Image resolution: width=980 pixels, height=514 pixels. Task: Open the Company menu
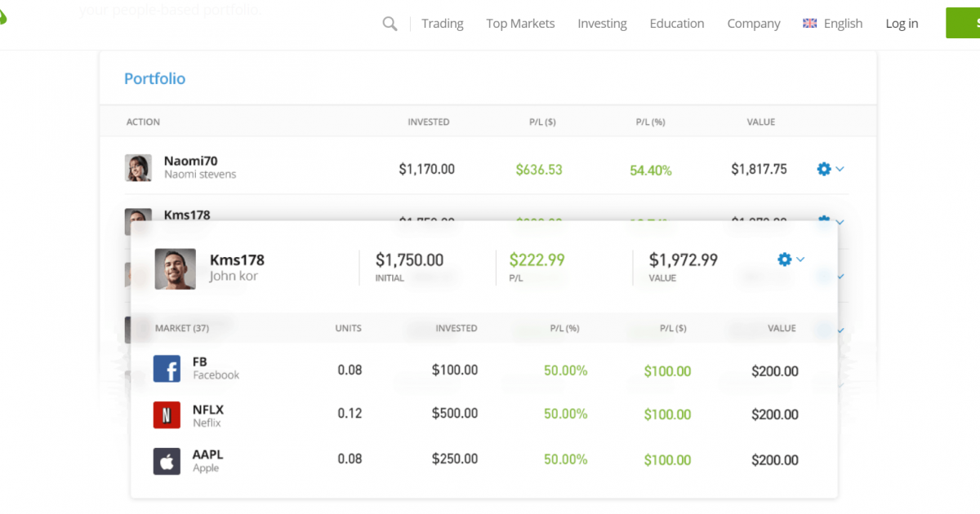tap(754, 24)
